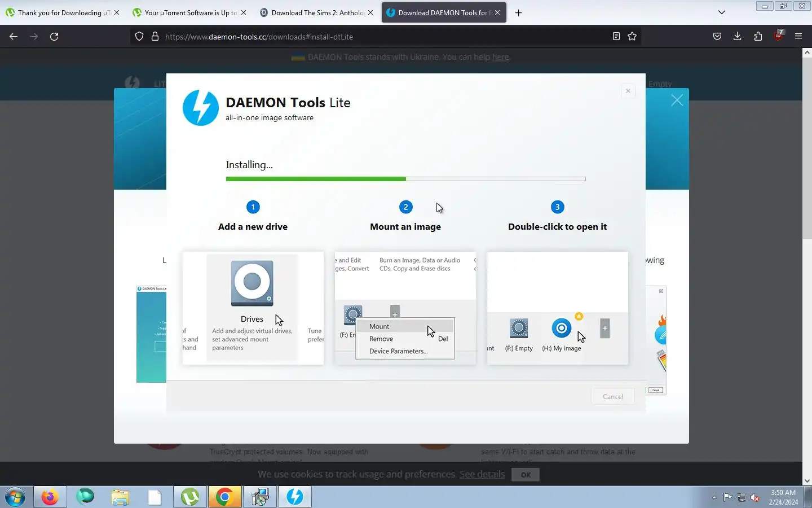Click the DAEMON Tools screenshot thumbnail on the left
The image size is (812, 508).
151,334
